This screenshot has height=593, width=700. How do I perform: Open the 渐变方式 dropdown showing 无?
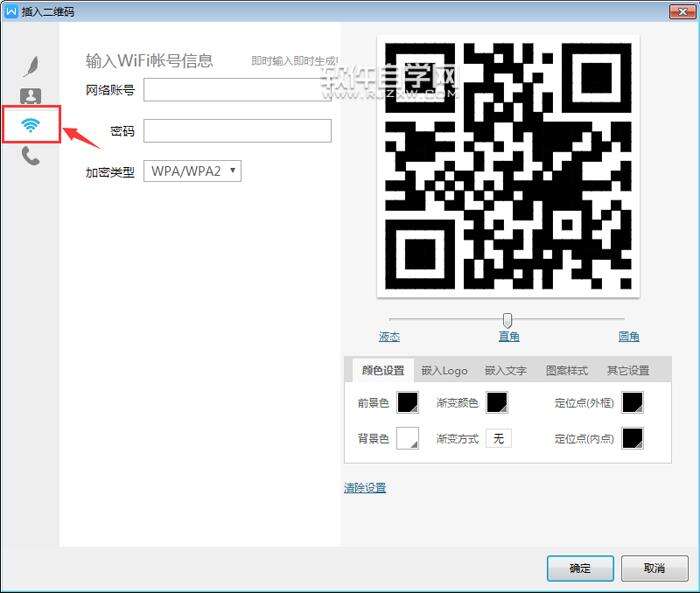(499, 438)
